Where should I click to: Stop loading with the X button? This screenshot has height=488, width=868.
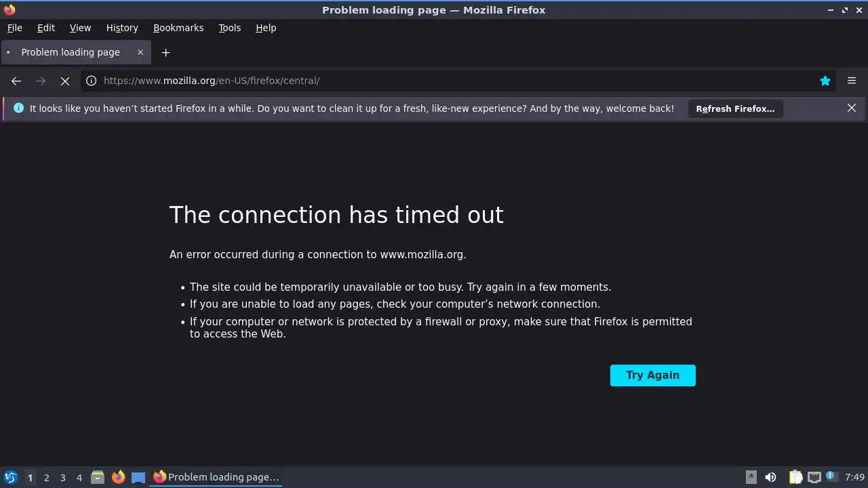click(65, 81)
